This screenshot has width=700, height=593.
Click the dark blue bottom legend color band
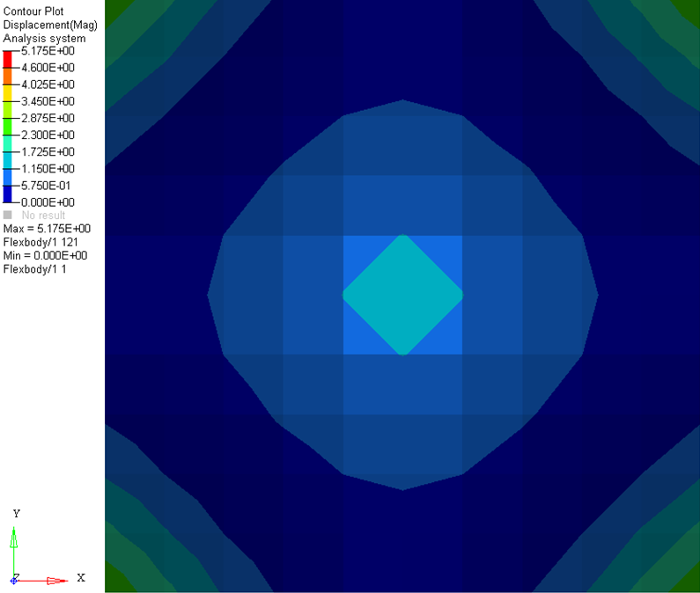tap(8, 194)
